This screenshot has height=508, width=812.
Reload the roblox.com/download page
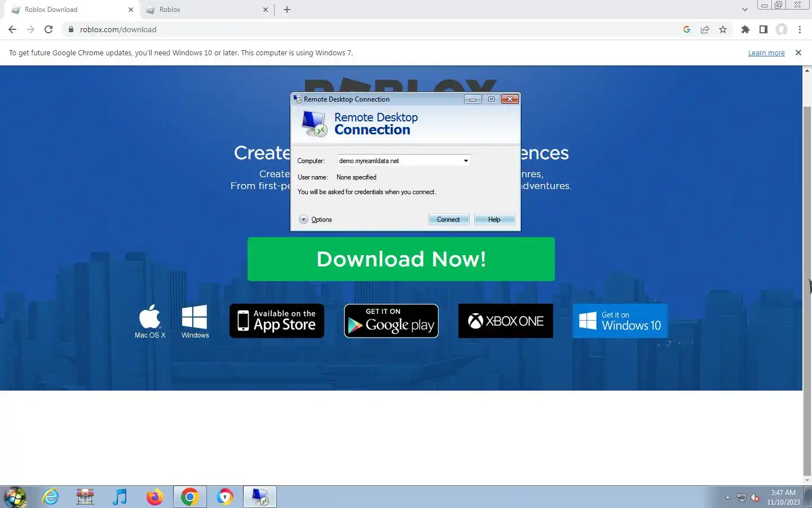[48, 29]
